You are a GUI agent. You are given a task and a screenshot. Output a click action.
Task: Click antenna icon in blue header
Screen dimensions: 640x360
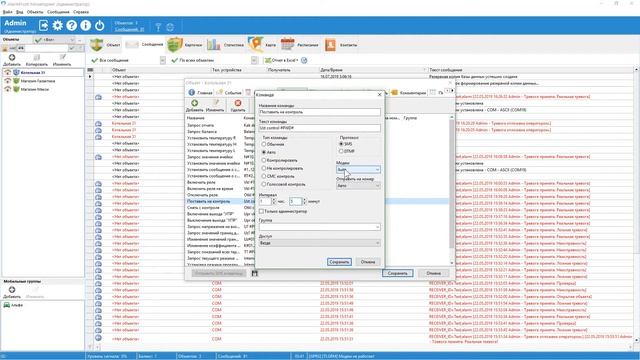click(x=158, y=27)
